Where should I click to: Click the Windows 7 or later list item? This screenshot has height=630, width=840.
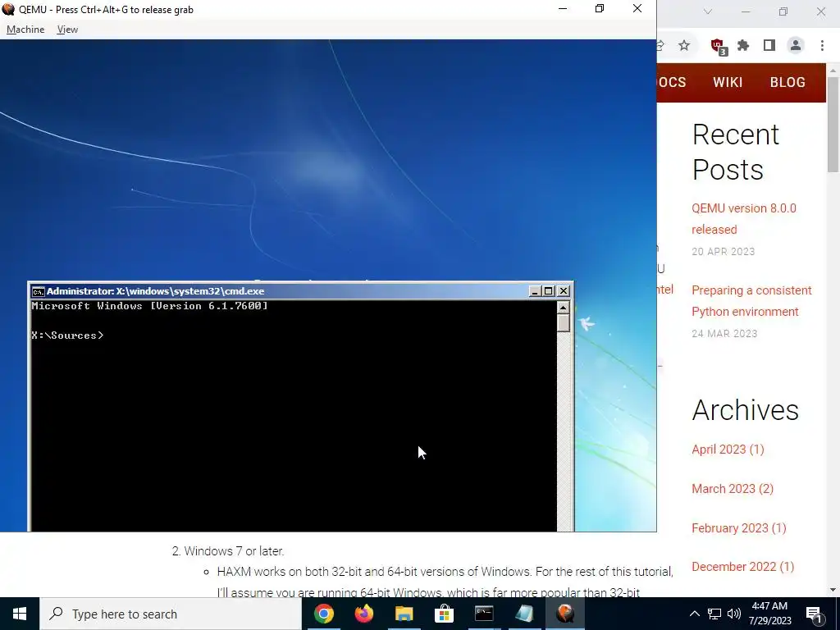point(234,551)
